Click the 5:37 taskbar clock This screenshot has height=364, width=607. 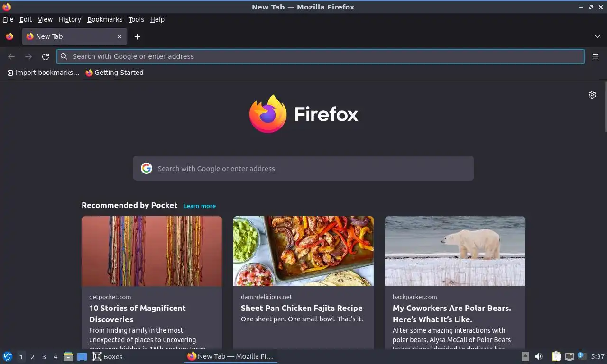click(x=598, y=356)
